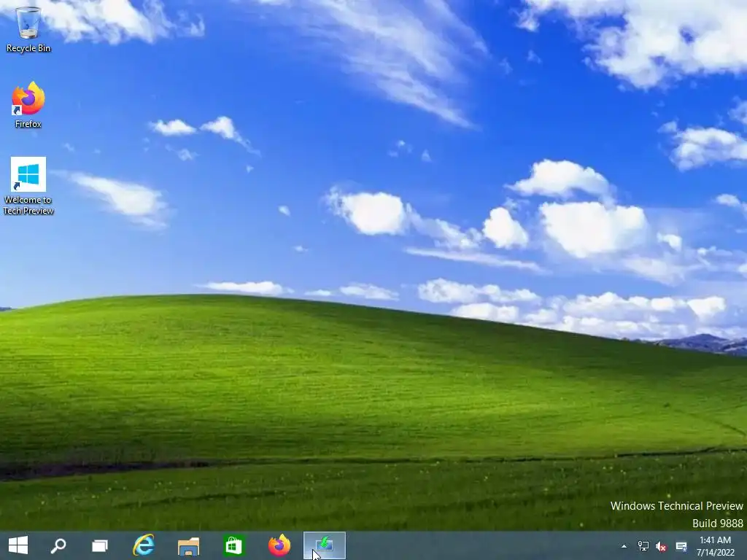Select the active installer app in the taskbar

point(325,545)
